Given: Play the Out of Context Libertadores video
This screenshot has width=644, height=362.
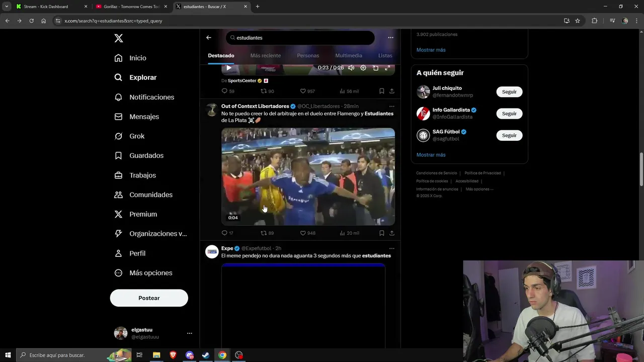Looking at the screenshot, I should pyautogui.click(x=308, y=176).
